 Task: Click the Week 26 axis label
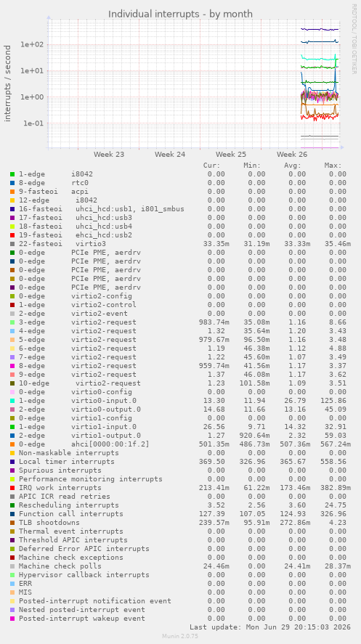tap(292, 155)
